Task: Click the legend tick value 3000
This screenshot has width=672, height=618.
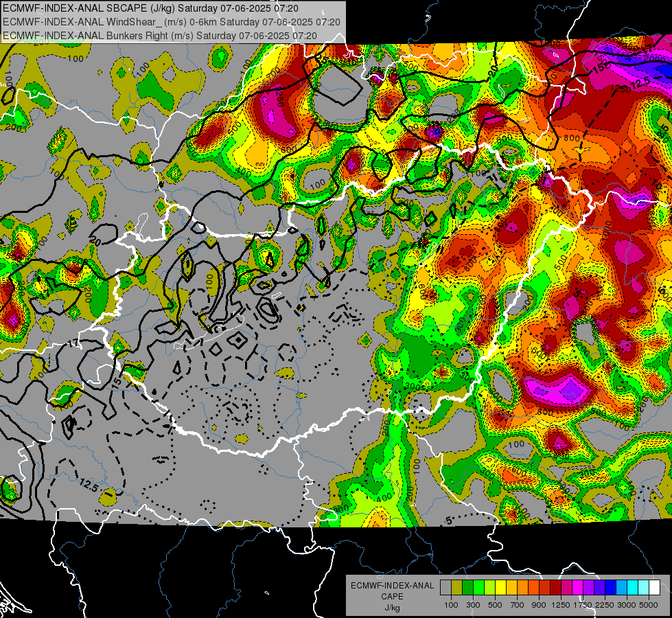Action: click(x=627, y=605)
